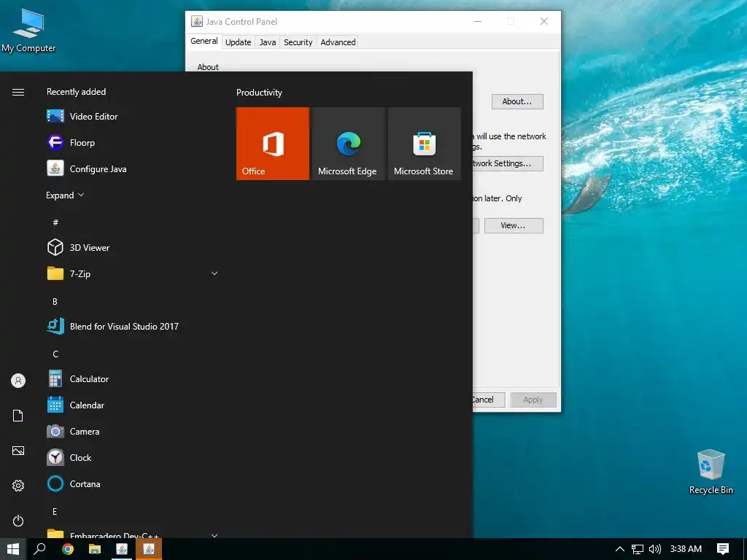Image resolution: width=747 pixels, height=560 pixels.
Task: Switch to the active Java taskbar item
Action: 149,549
